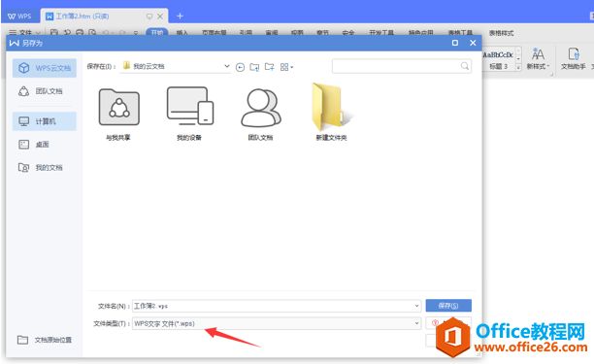Change the view mode grid icon
This screenshot has width=594, height=364.
(x=286, y=67)
